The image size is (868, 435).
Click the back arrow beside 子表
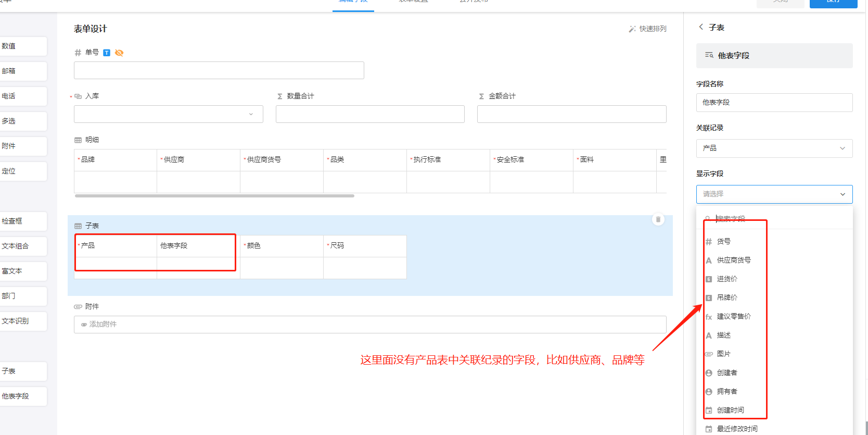701,27
